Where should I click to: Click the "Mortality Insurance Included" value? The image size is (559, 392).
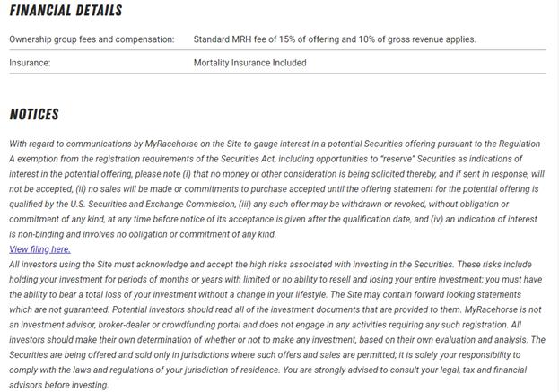pyautogui.click(x=249, y=63)
